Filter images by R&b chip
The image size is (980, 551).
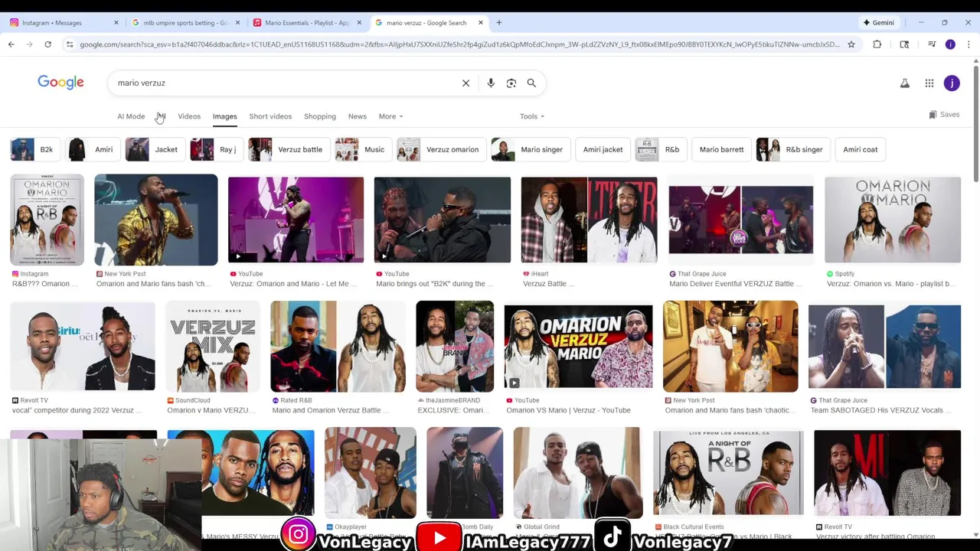coord(660,149)
